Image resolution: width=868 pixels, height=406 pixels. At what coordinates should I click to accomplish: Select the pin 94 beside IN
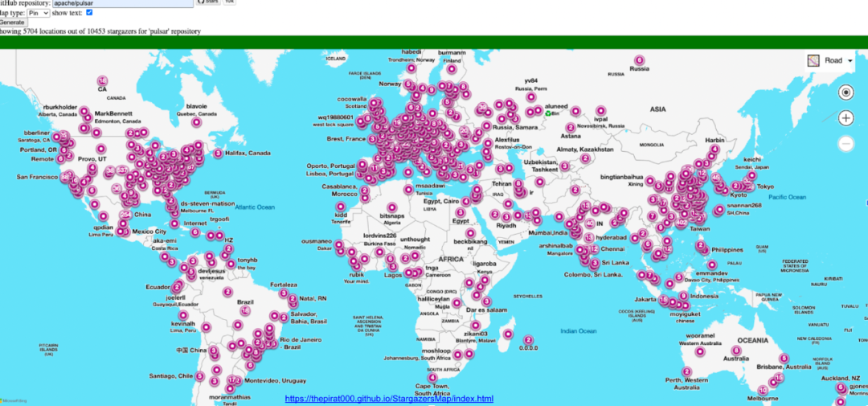click(590, 224)
